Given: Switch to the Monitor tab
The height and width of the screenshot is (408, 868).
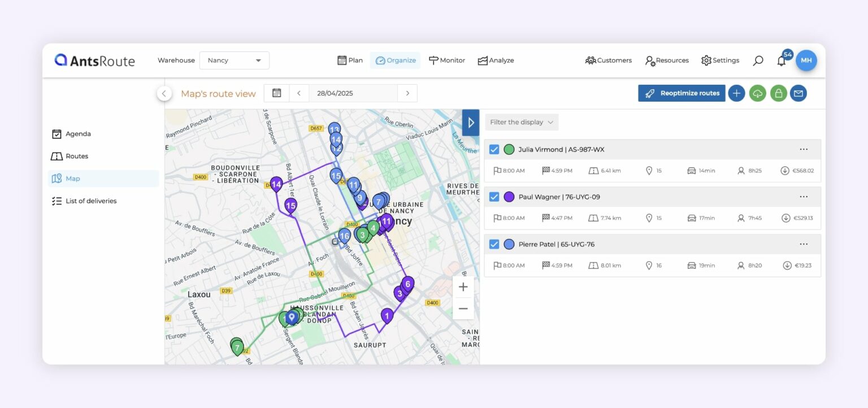Looking at the screenshot, I should pyautogui.click(x=447, y=60).
